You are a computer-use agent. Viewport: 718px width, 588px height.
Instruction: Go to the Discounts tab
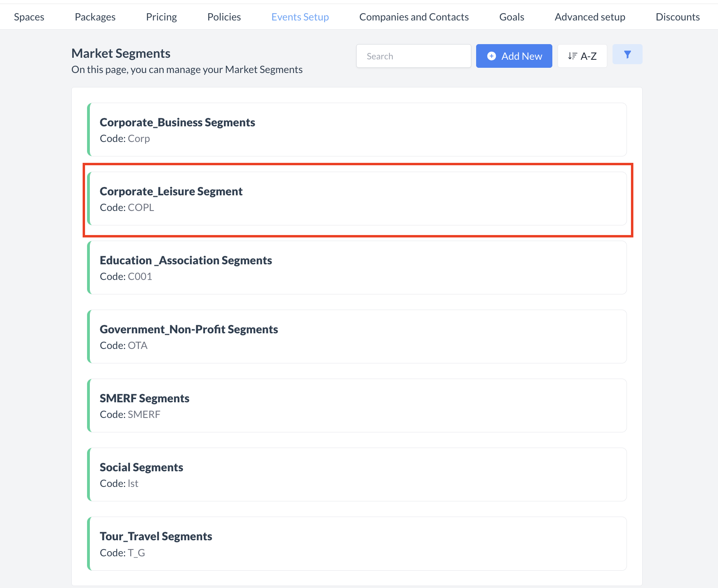tap(677, 17)
